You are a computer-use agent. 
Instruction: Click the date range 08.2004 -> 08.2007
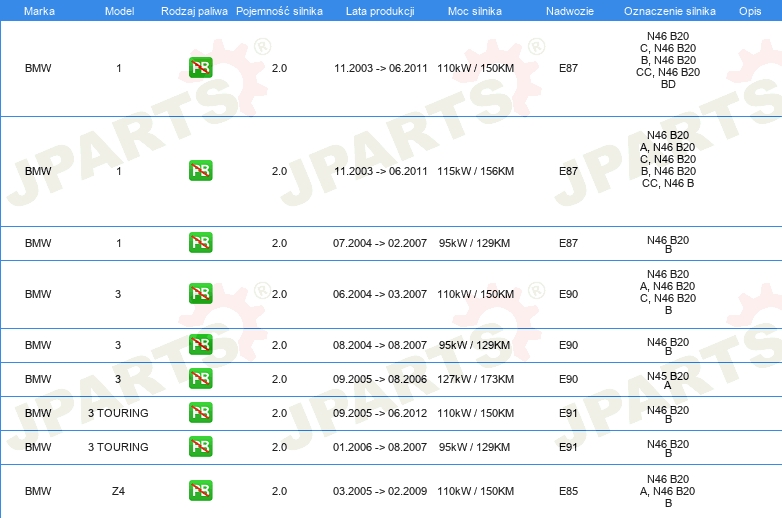[380, 345]
